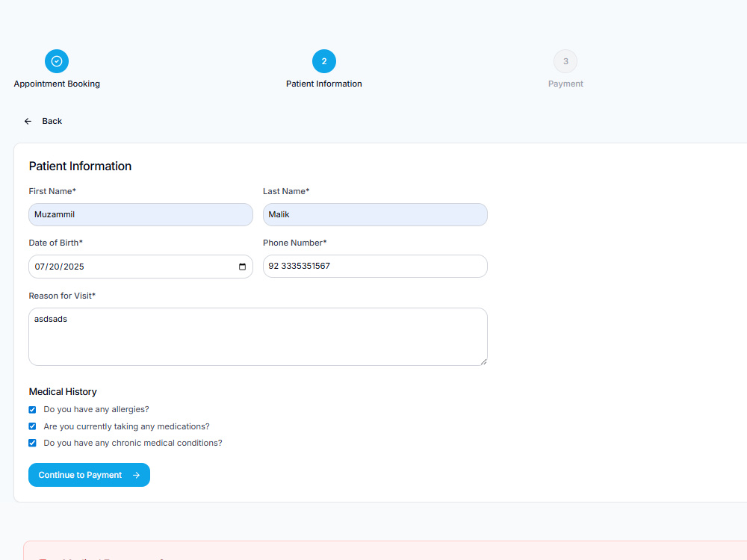747x560 pixels.
Task: Click the Patient Information step label
Action: pyautogui.click(x=324, y=84)
